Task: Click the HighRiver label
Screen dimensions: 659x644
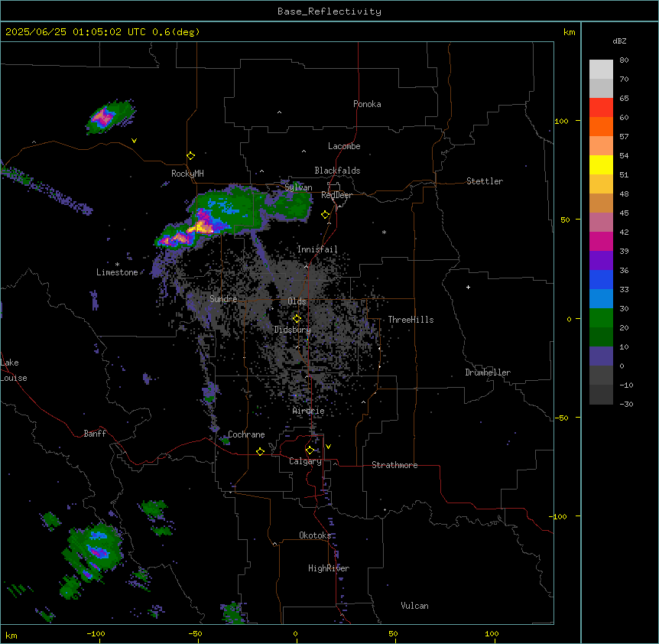Action: pyautogui.click(x=329, y=568)
